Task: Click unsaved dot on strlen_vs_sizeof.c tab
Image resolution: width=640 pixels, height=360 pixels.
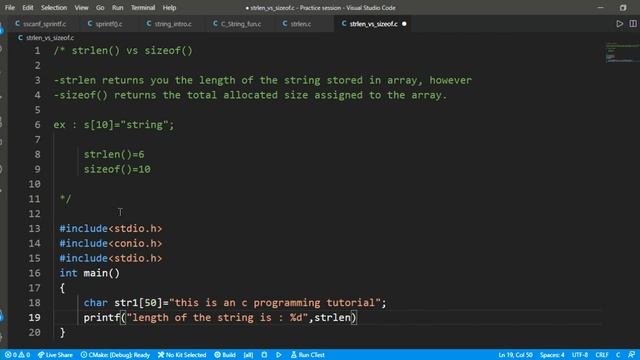Action: click(404, 24)
